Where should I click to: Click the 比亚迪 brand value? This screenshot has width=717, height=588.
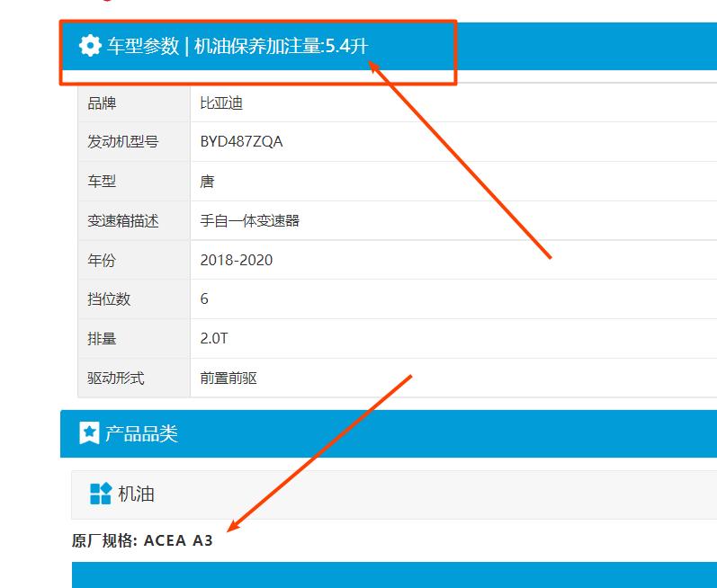[x=221, y=103]
